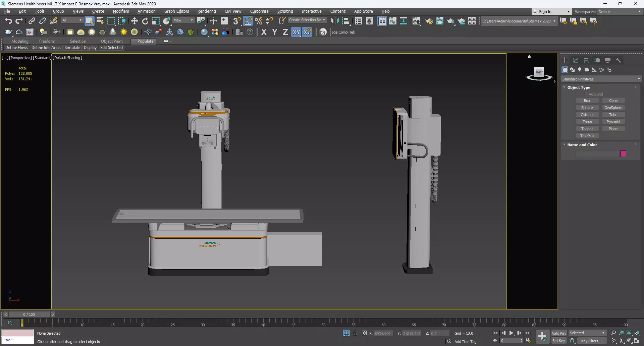Image resolution: width=644 pixels, height=346 pixels.
Task: Open the Modifiers menu
Action: click(x=121, y=11)
